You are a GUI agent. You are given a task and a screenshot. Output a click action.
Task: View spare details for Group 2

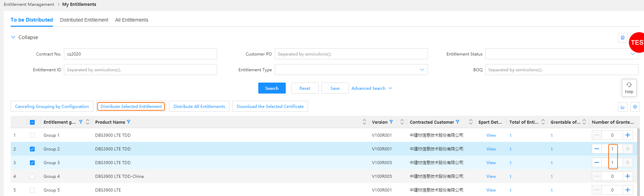[x=491, y=149]
